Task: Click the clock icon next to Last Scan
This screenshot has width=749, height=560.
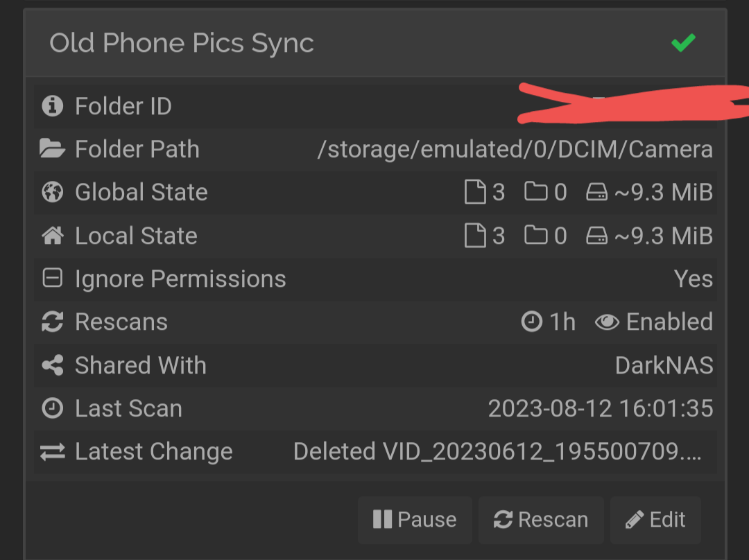Action: [x=53, y=408]
